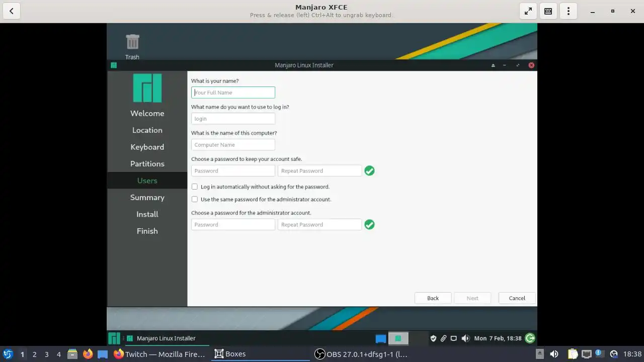Open the host application launcher menu
644x362 pixels.
click(8, 354)
